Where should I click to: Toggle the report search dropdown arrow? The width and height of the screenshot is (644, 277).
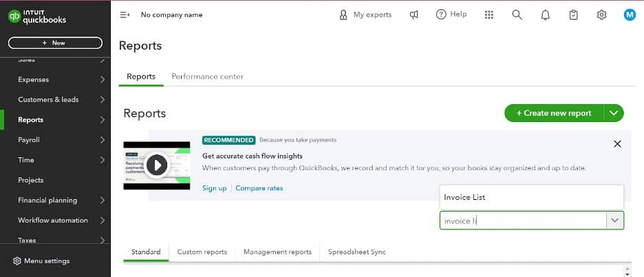614,220
